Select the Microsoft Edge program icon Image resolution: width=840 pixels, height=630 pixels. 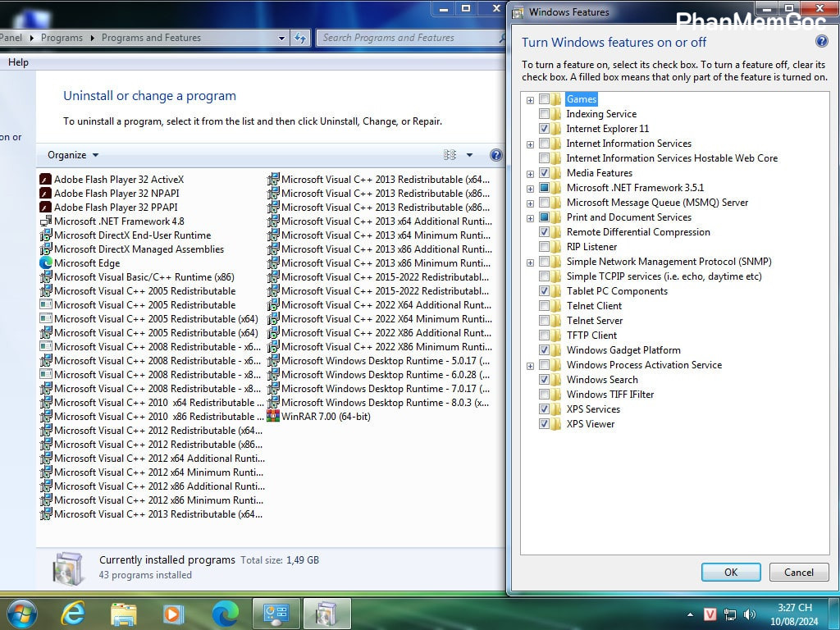(46, 263)
